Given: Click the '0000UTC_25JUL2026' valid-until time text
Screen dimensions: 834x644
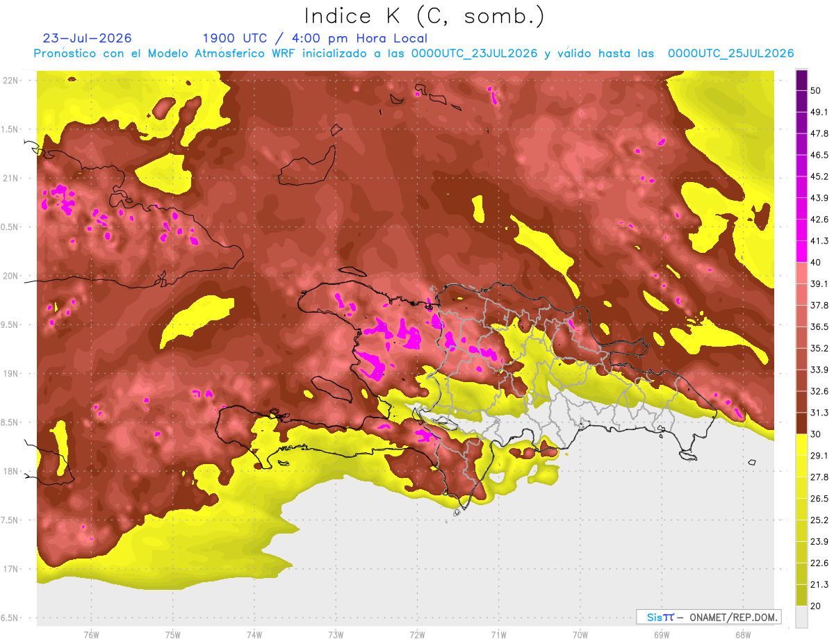Looking at the screenshot, I should point(730,53).
